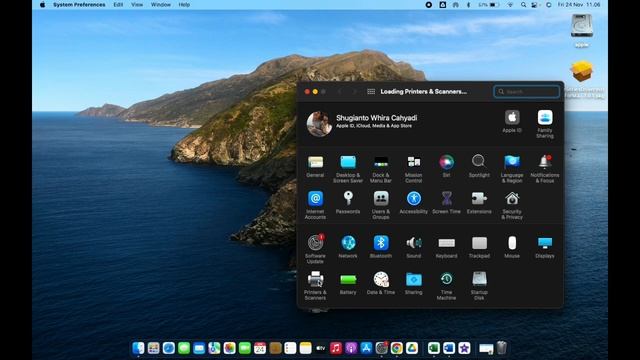640x360 pixels.
Task: Click the battery status in menu bar
Action: pos(489,4)
